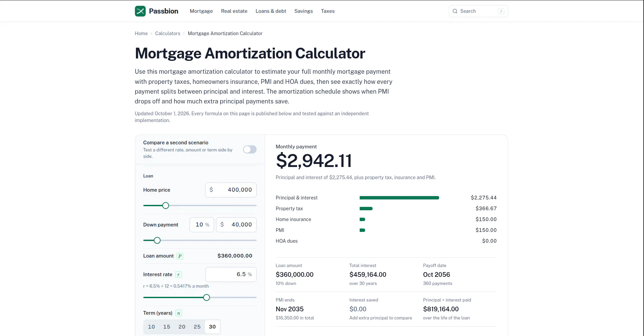
Task: Select the 20 year term option
Action: [182, 327]
